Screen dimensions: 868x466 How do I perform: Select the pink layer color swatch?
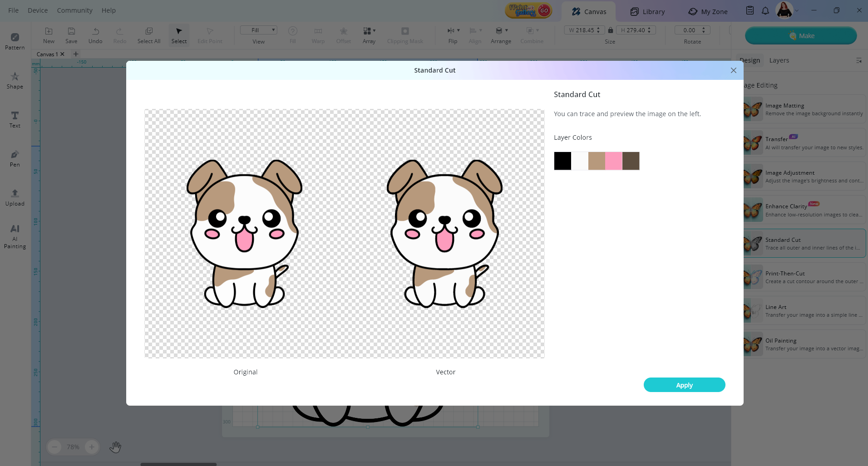[613, 161]
